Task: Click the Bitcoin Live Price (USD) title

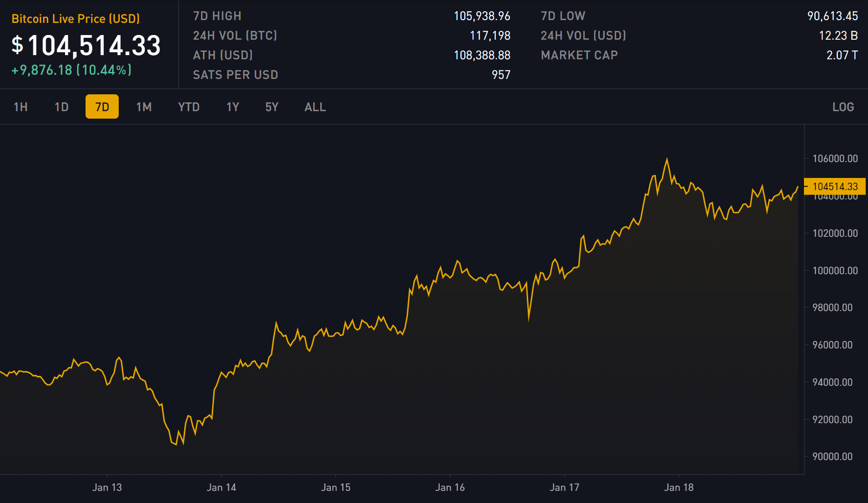Action: pos(76,19)
